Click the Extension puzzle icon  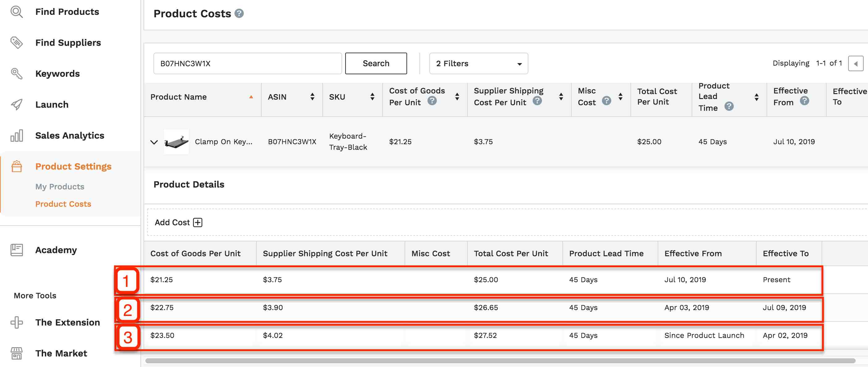(x=16, y=322)
